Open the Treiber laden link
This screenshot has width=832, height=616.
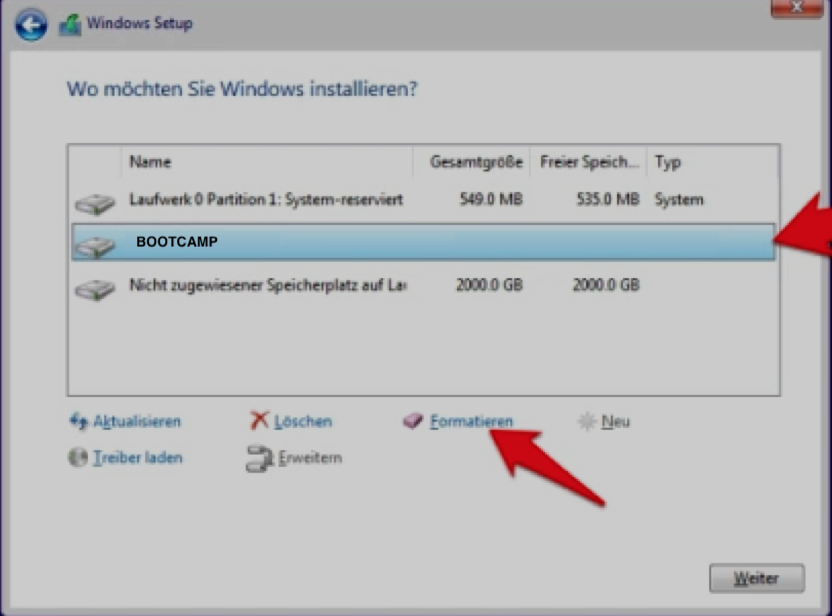(x=137, y=457)
